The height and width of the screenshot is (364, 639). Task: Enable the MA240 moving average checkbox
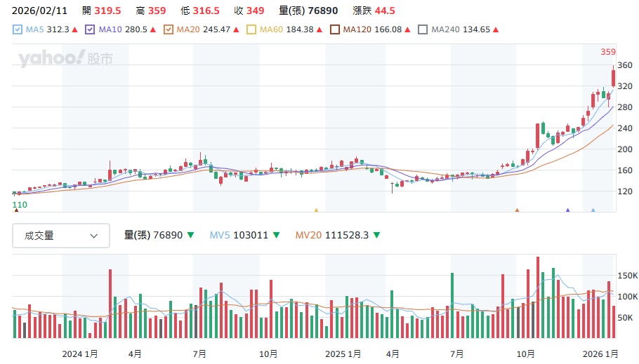point(423,29)
